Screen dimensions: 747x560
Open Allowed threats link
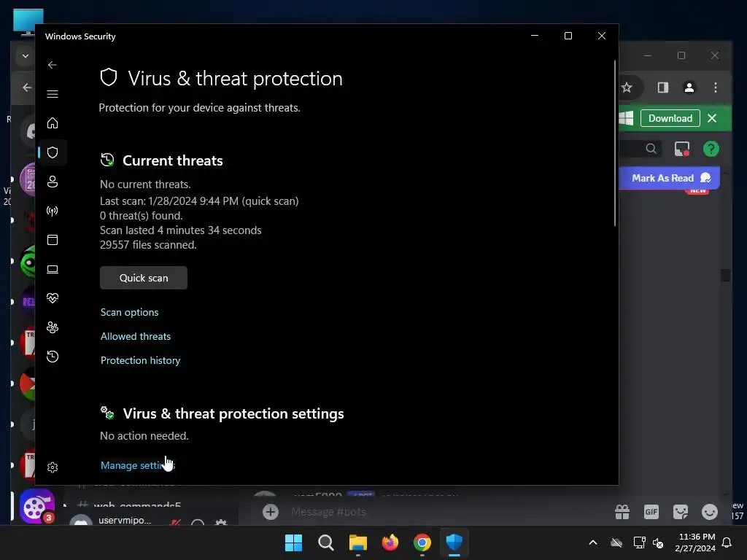click(x=135, y=336)
